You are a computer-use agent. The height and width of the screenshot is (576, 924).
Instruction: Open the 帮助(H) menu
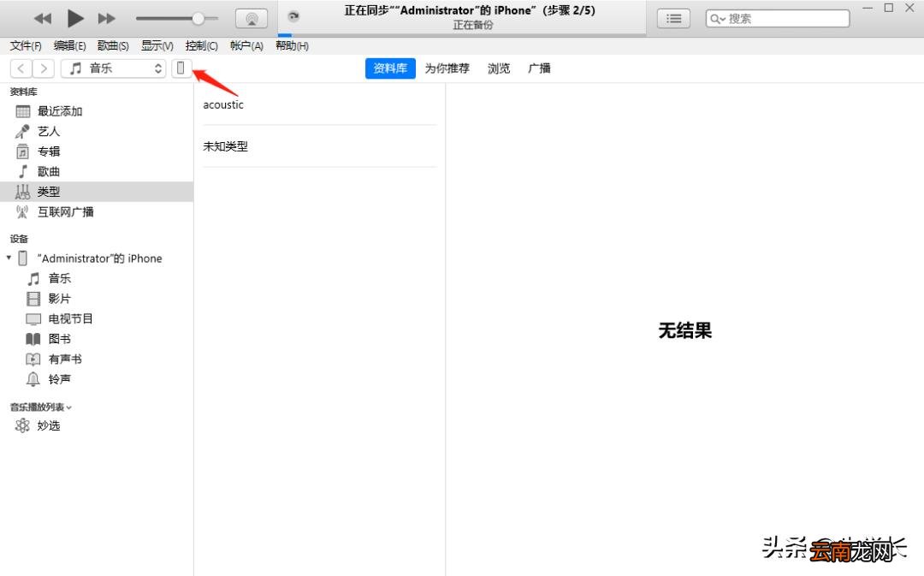click(292, 46)
